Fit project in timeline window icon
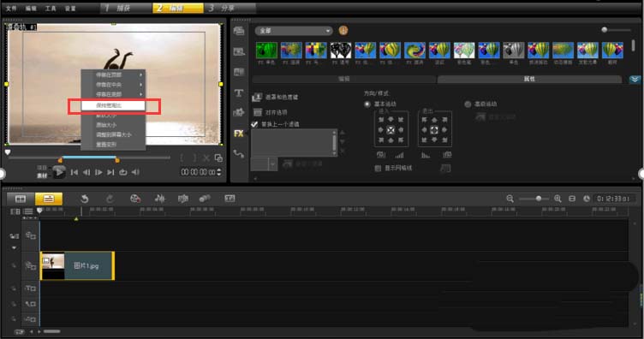The width and height of the screenshot is (644, 339). (x=572, y=199)
